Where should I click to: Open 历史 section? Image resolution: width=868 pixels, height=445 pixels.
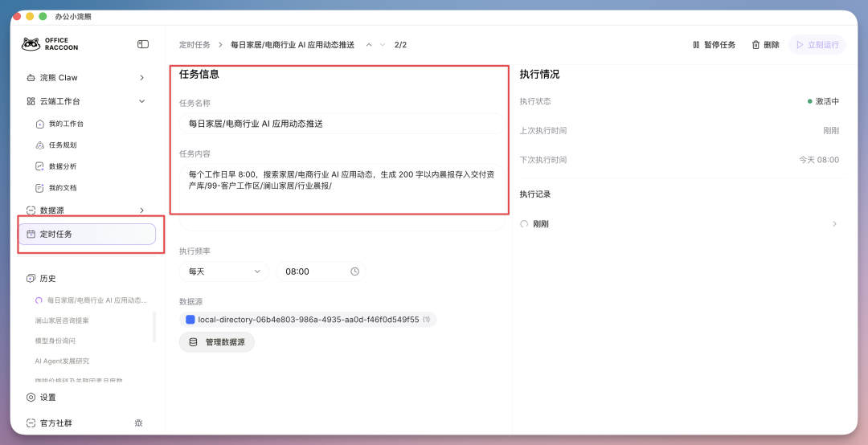48,279
